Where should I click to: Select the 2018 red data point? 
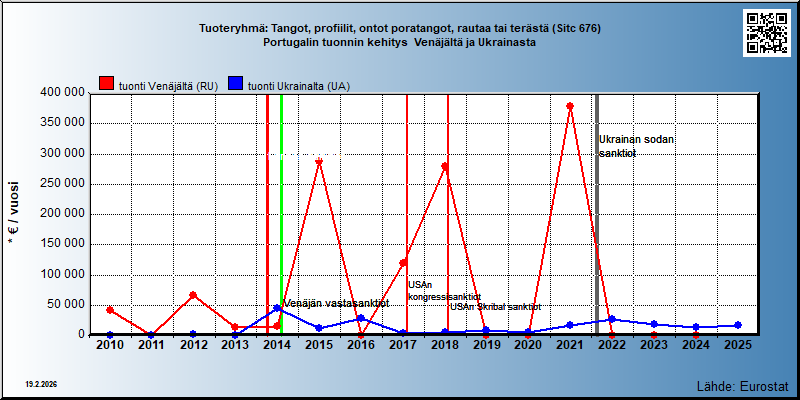point(444,166)
